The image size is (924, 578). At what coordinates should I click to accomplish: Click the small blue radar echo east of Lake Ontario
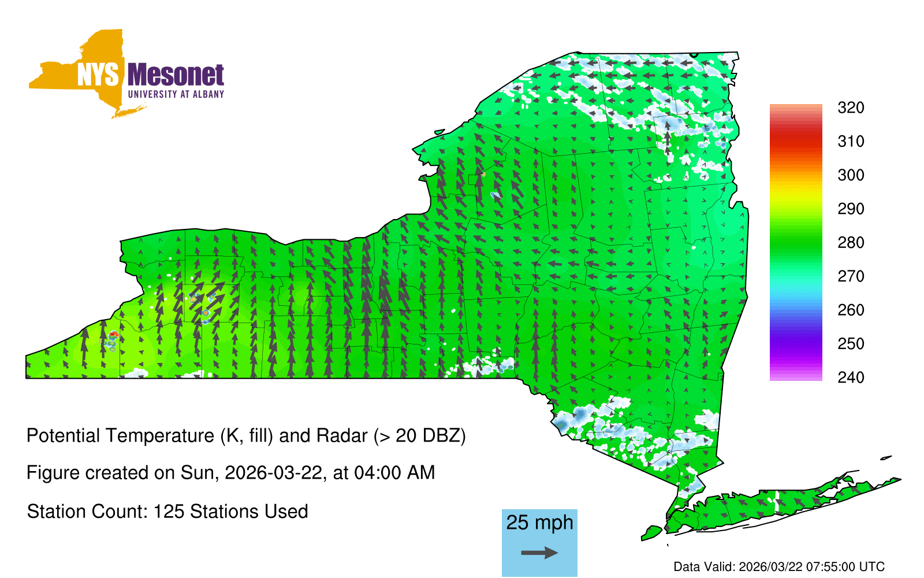[x=495, y=195]
